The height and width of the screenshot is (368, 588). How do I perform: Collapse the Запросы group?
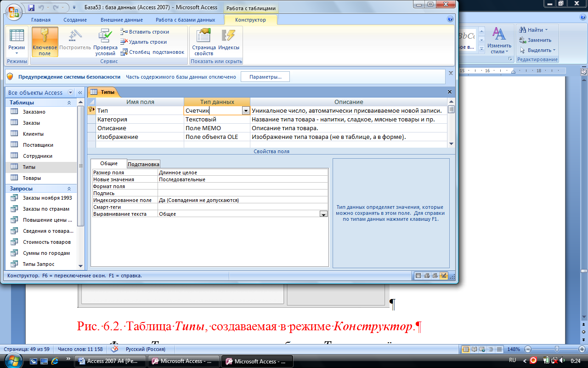[x=69, y=189]
